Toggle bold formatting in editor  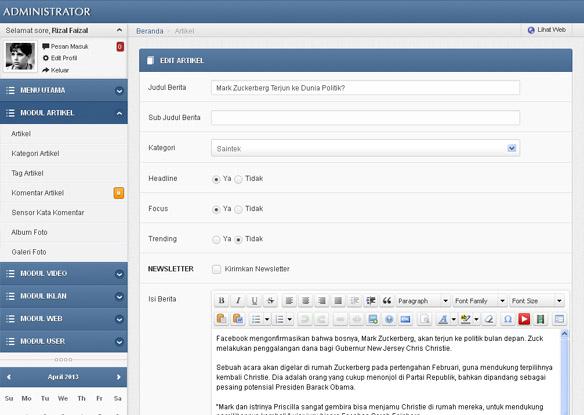(221, 301)
